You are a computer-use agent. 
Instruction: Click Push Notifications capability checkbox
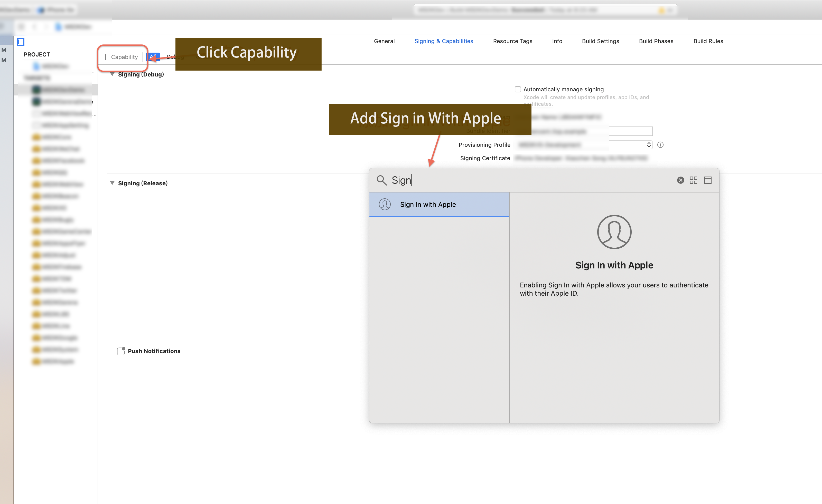tap(120, 350)
